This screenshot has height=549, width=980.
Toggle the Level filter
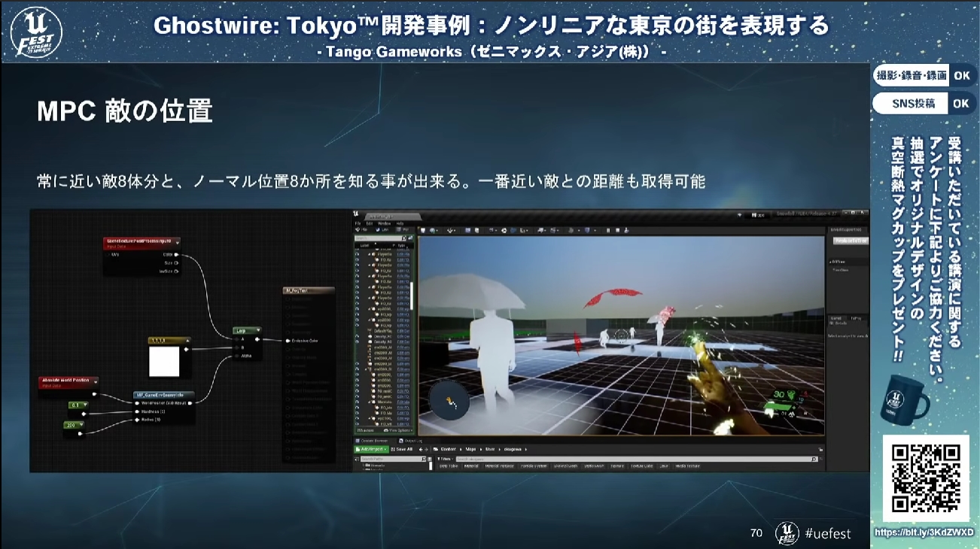pyautogui.click(x=664, y=466)
